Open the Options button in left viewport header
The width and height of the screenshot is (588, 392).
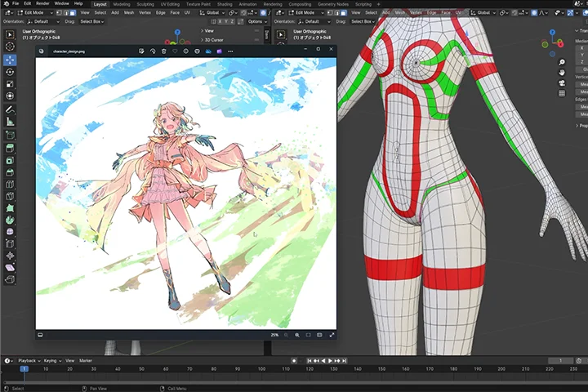pos(256,22)
